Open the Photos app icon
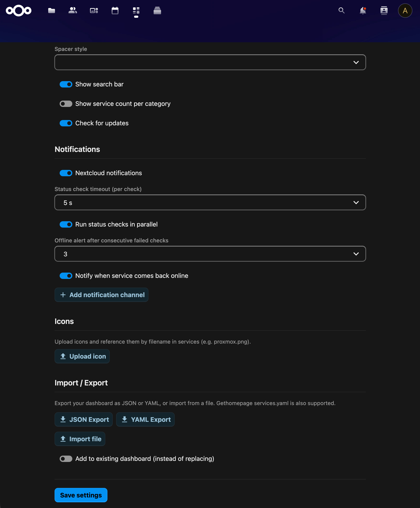The width and height of the screenshot is (420, 508). 94,11
